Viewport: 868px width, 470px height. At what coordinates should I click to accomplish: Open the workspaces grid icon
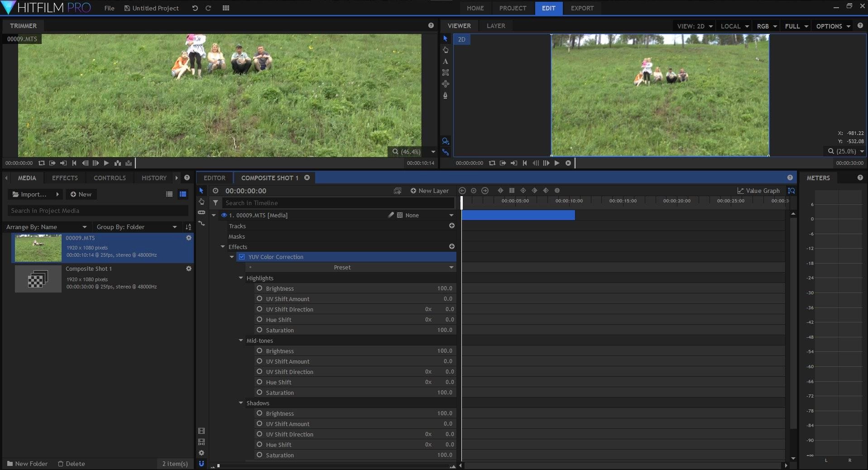coord(226,8)
